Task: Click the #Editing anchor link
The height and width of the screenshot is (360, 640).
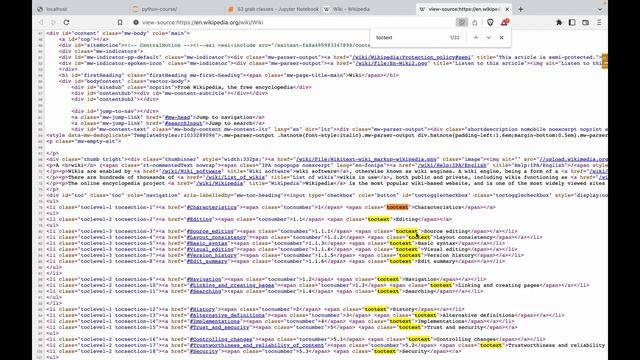Action: click(199, 219)
